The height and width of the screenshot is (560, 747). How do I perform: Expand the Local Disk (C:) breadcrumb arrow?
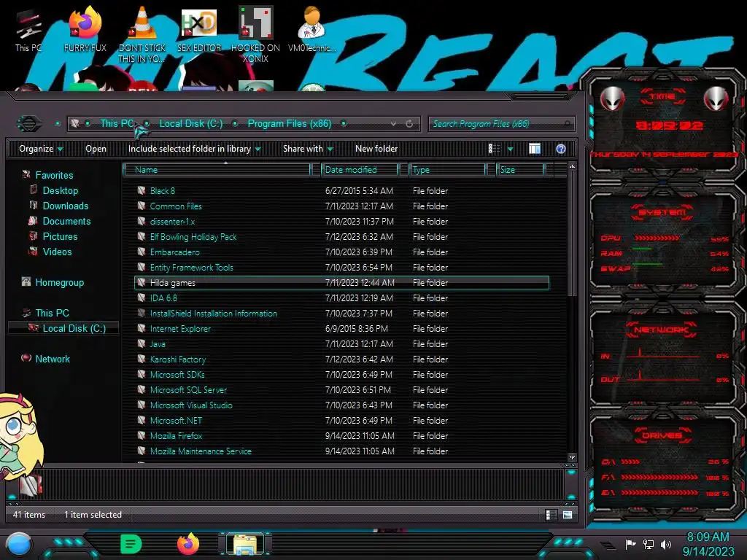[x=235, y=124]
